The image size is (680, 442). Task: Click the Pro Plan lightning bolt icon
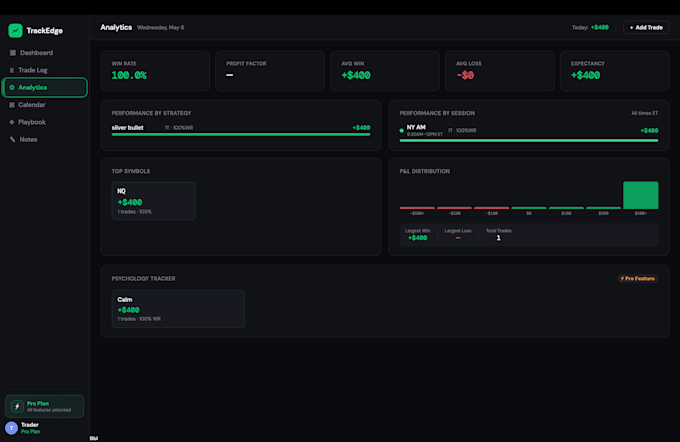pyautogui.click(x=17, y=406)
